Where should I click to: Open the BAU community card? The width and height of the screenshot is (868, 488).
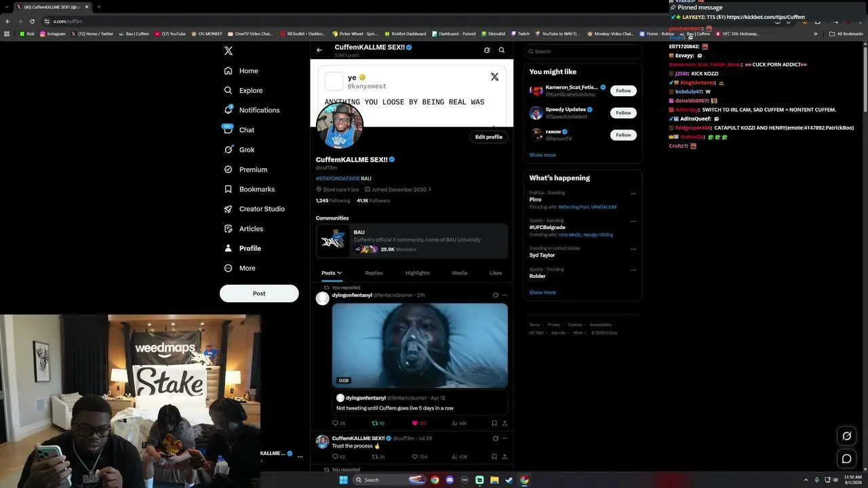coord(412,241)
